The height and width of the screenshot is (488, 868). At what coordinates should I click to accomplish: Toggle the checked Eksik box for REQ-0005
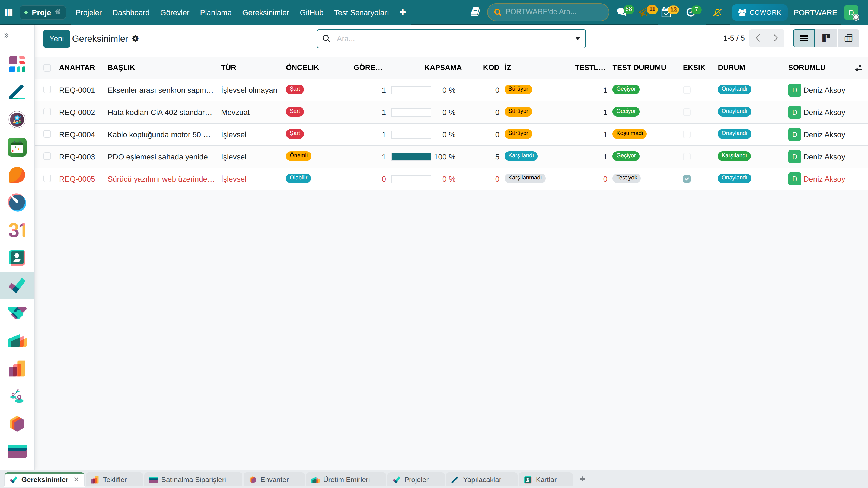(x=687, y=179)
